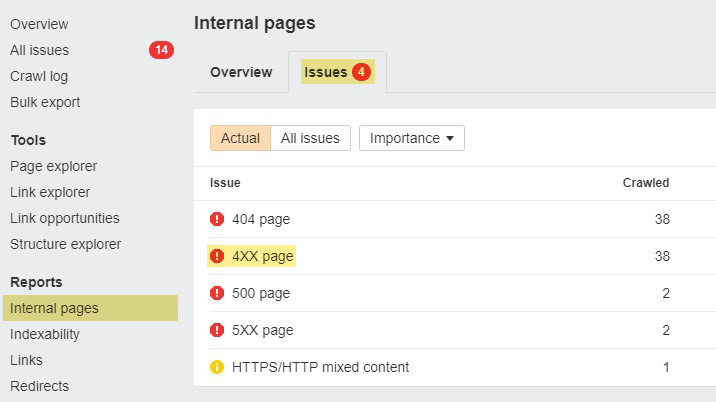
Task: Open Bulk export in the sidebar
Action: pos(45,102)
